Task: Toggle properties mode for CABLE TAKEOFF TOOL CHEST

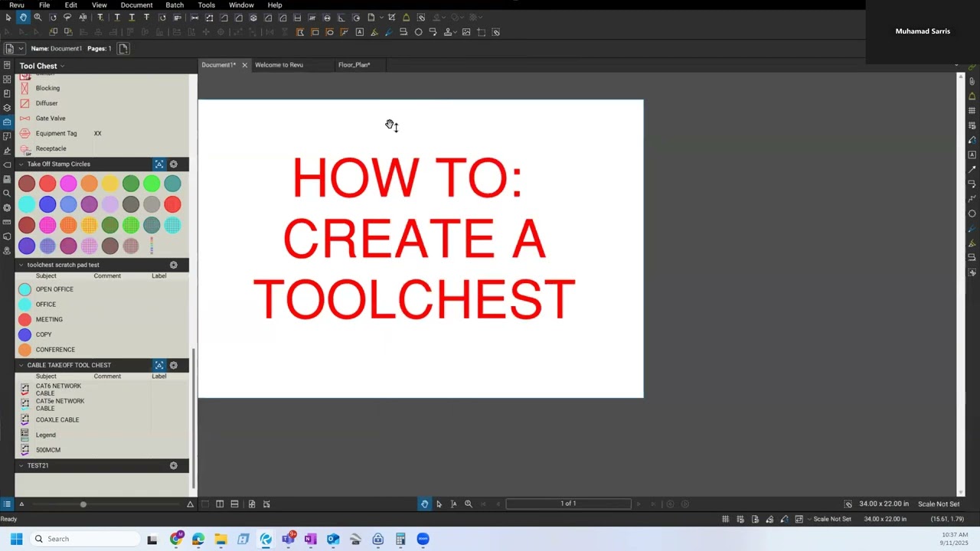Action: [x=159, y=366]
